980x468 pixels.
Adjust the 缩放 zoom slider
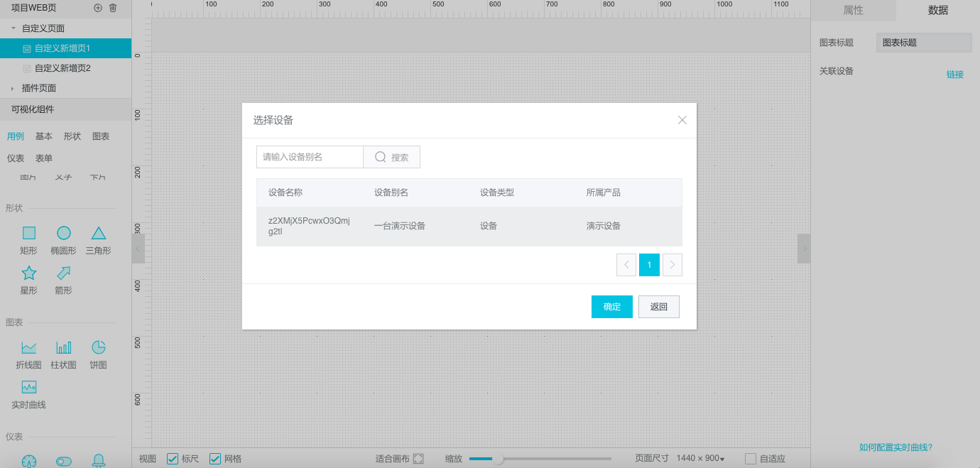pos(499,459)
